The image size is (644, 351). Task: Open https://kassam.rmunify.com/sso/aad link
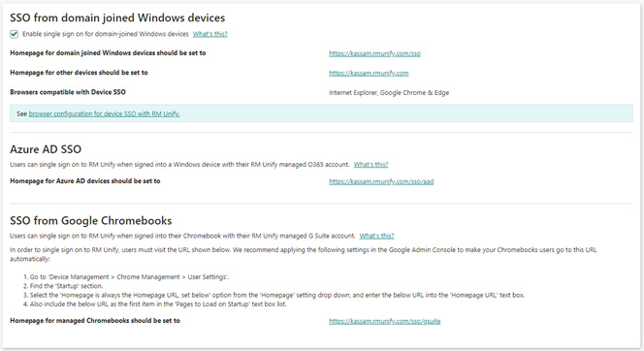point(381,181)
